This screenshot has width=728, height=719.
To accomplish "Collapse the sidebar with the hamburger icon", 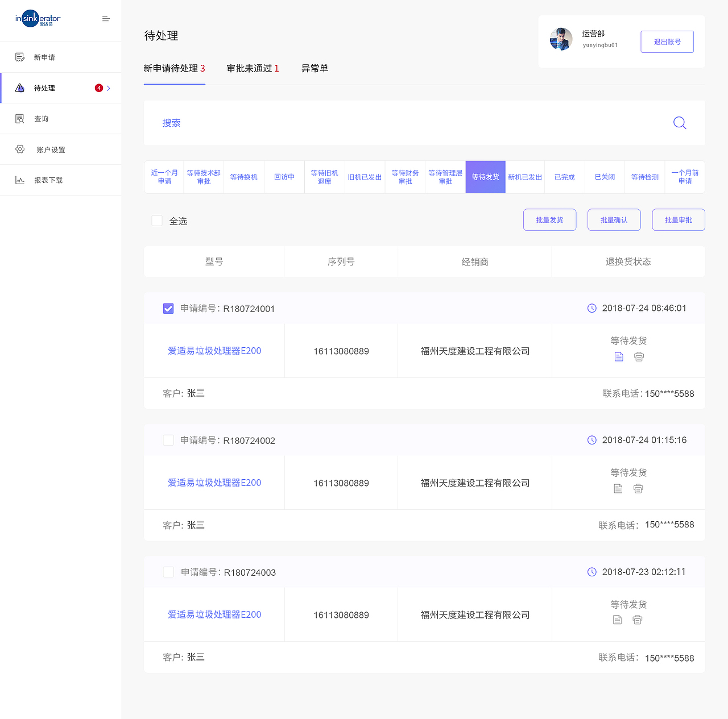I will click(x=106, y=18).
